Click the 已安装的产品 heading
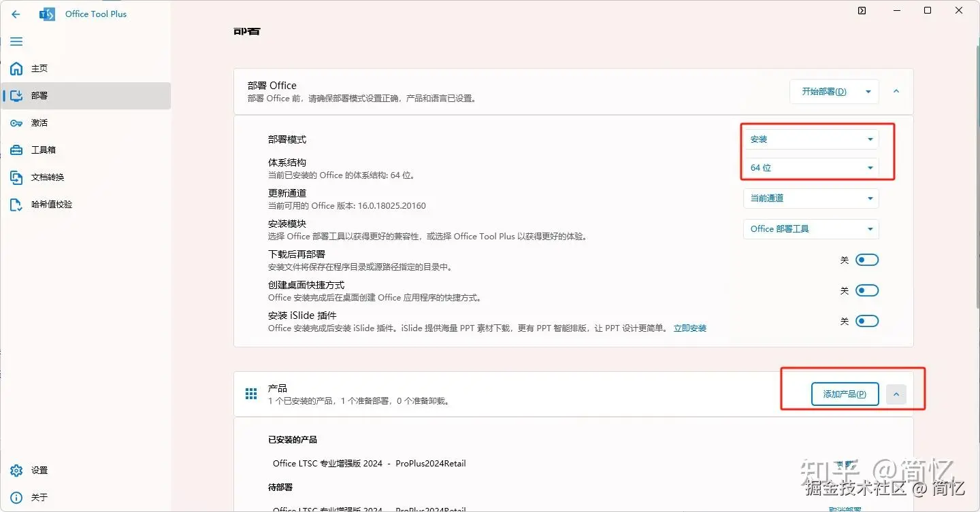This screenshot has height=512, width=980. pyautogui.click(x=293, y=439)
